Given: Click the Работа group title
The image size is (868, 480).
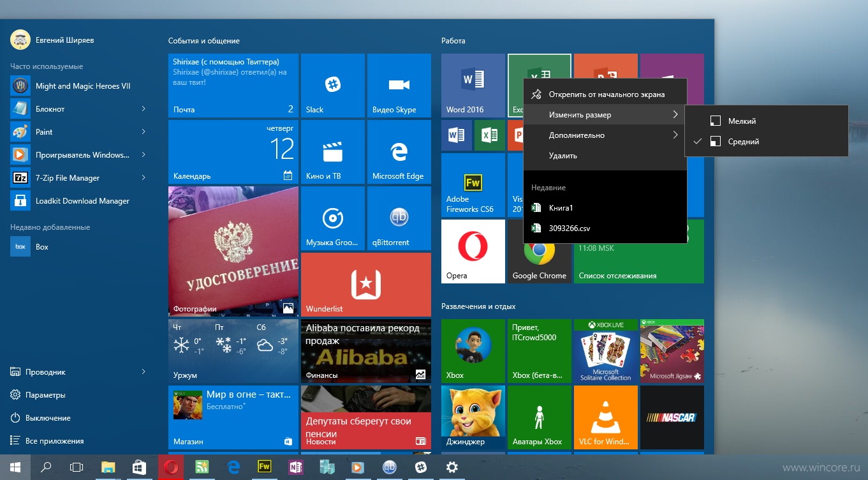Looking at the screenshot, I should click(x=453, y=41).
